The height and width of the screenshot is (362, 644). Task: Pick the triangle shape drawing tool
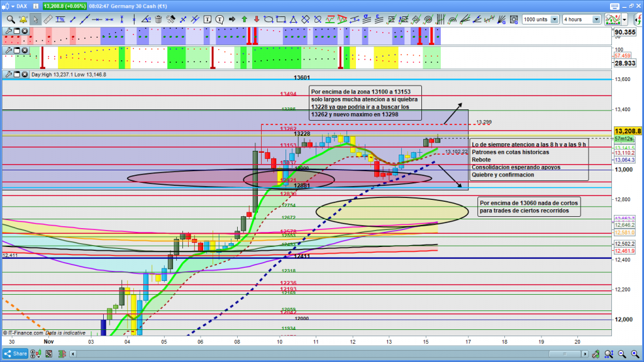coord(293,19)
